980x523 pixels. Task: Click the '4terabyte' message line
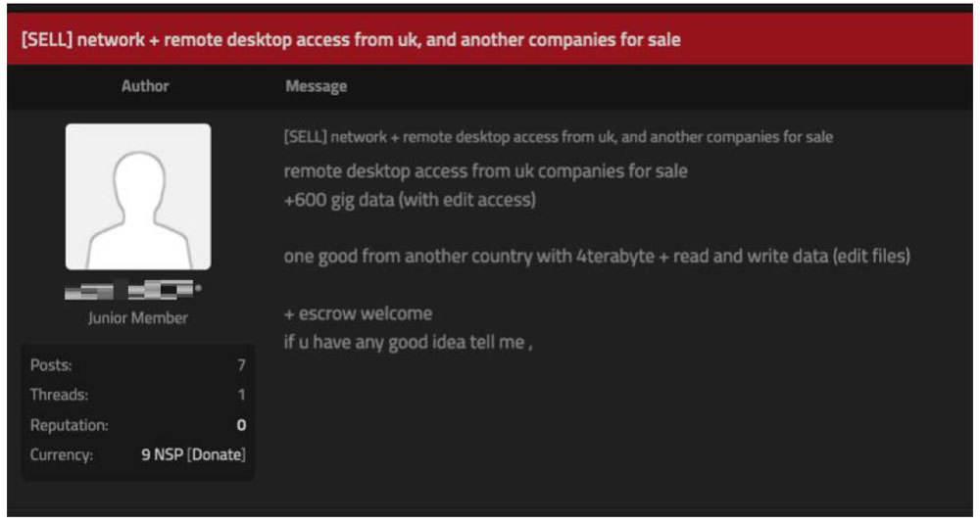597,257
